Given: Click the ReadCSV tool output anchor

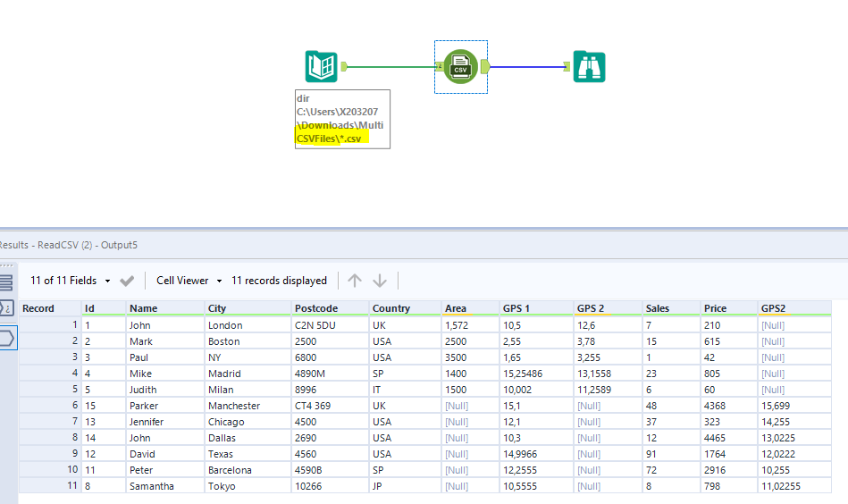Looking at the screenshot, I should 485,66.
